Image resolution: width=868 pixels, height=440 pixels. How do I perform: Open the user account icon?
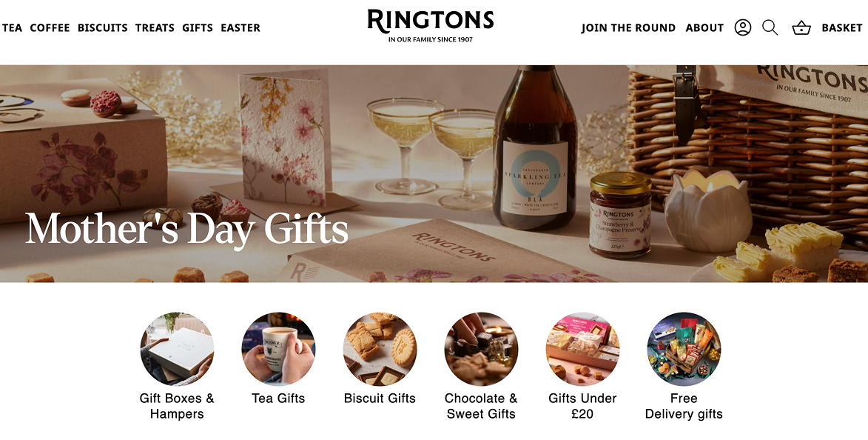[x=742, y=27]
